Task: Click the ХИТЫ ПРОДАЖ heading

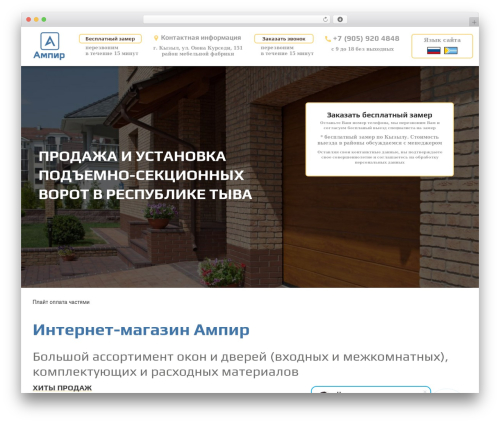Action: [62, 388]
